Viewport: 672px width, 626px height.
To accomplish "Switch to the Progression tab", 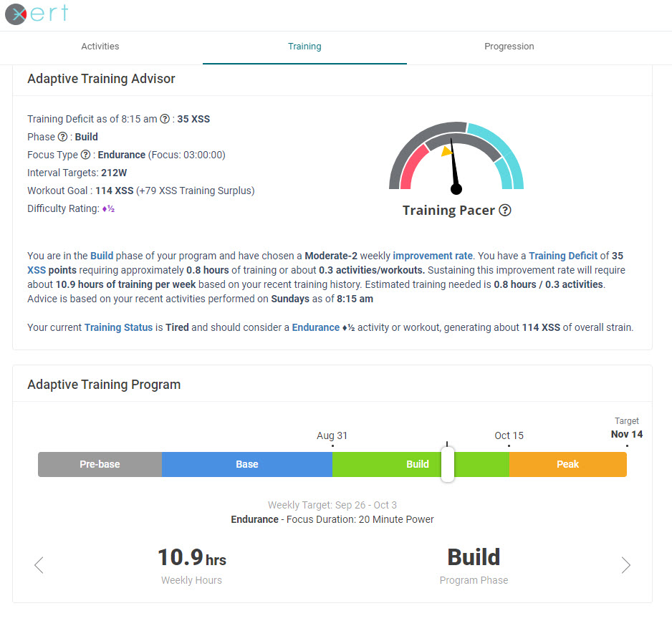I will 509,46.
